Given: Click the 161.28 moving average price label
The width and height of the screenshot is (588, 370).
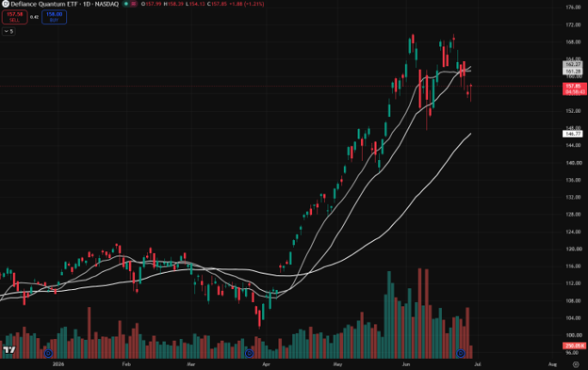Looking at the screenshot, I should [573, 72].
